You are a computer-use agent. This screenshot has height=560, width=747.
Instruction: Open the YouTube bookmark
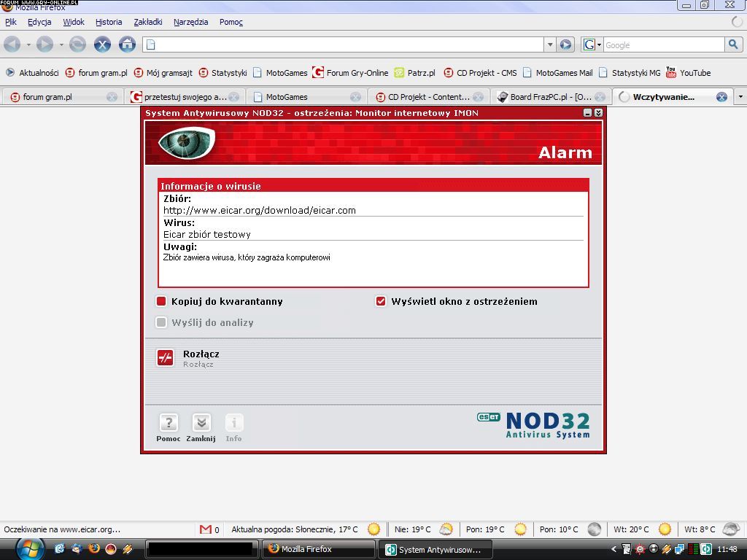689,73
